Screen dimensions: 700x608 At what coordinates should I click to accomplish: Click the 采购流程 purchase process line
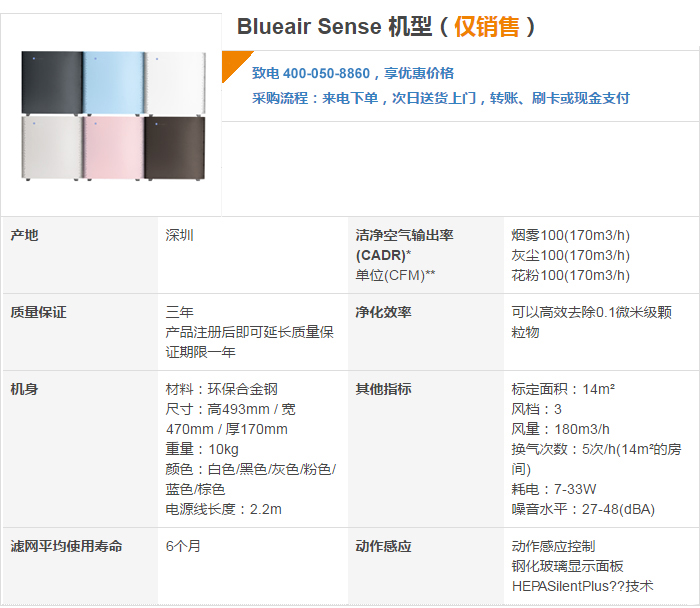tap(441, 98)
